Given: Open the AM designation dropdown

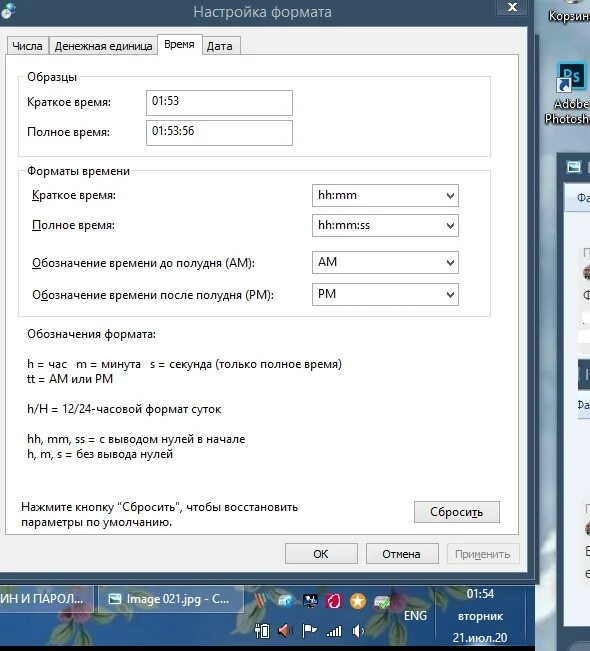Looking at the screenshot, I should pyautogui.click(x=385, y=262).
